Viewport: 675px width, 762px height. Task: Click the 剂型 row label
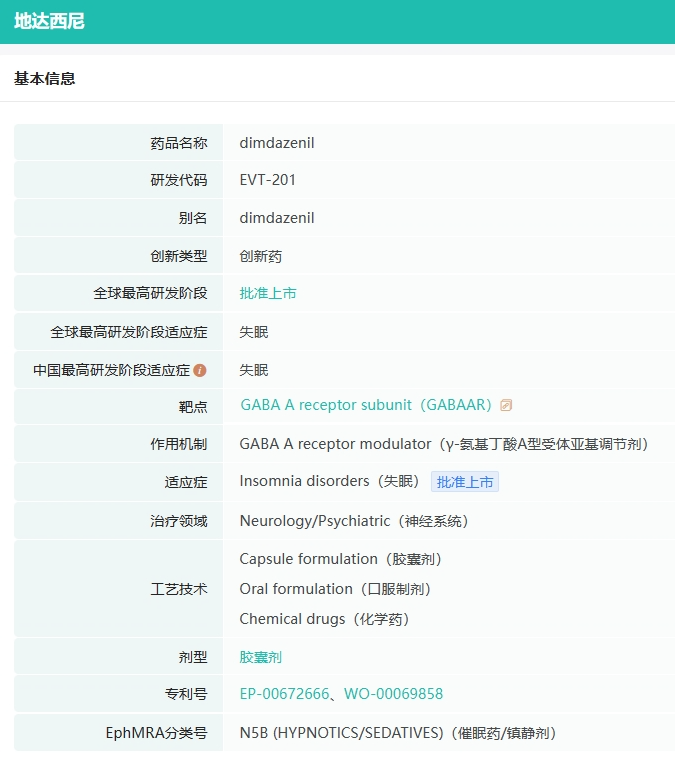193,657
